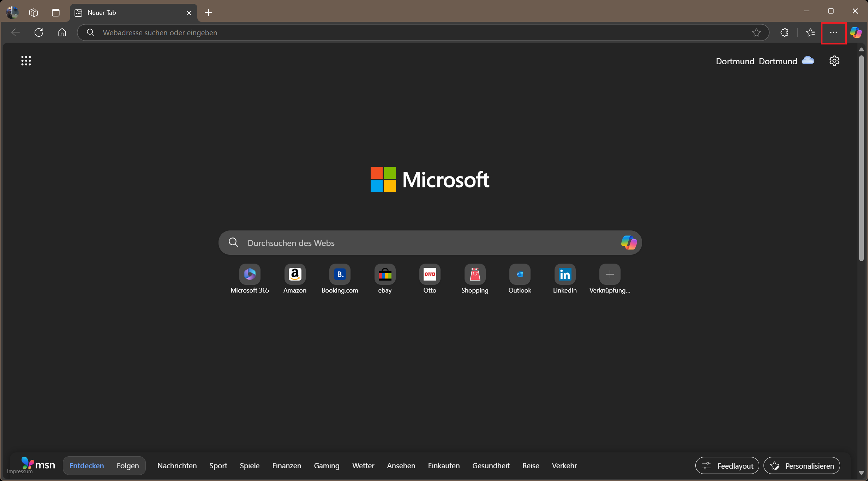Screen dimensions: 868x481
Task: Open page settings gear icon
Action: point(834,61)
